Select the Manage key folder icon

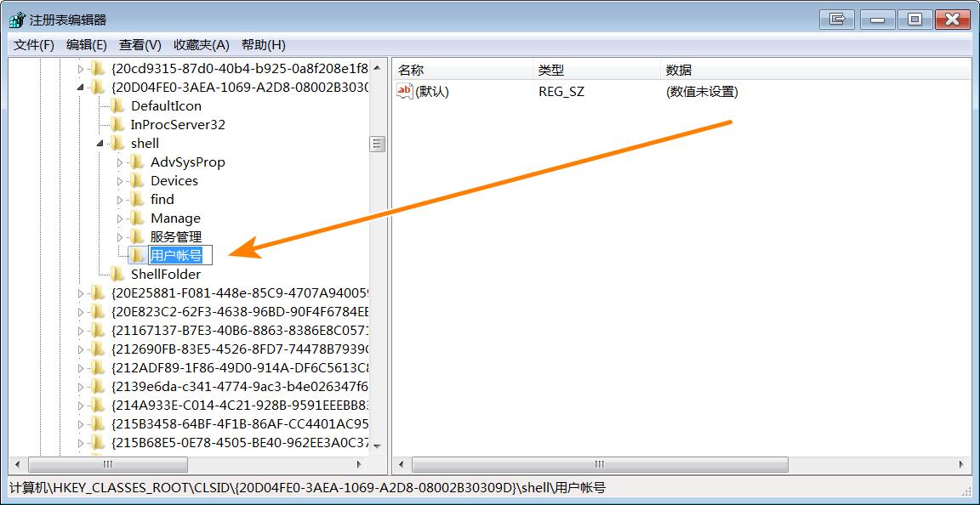138,218
